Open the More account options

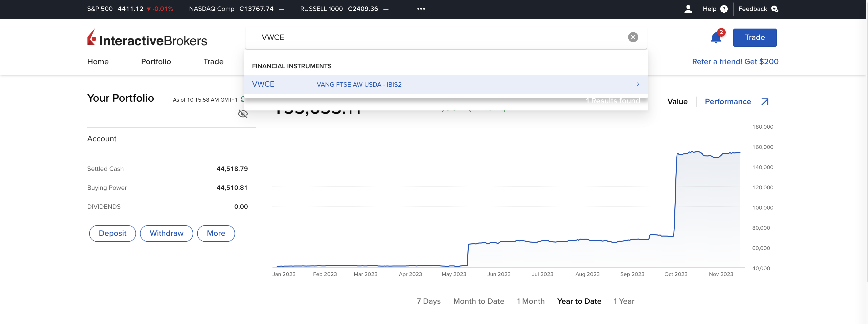(x=216, y=233)
